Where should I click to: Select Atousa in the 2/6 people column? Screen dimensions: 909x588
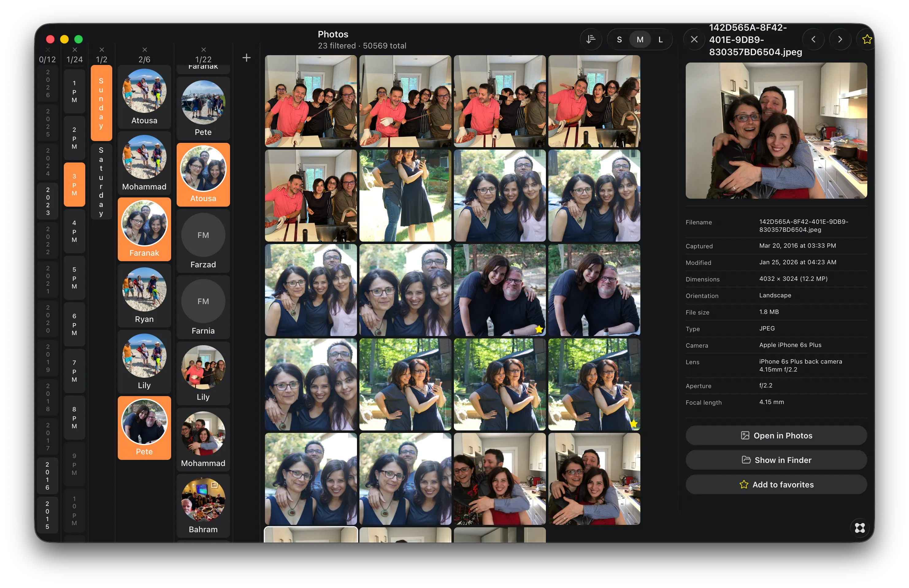tap(144, 97)
